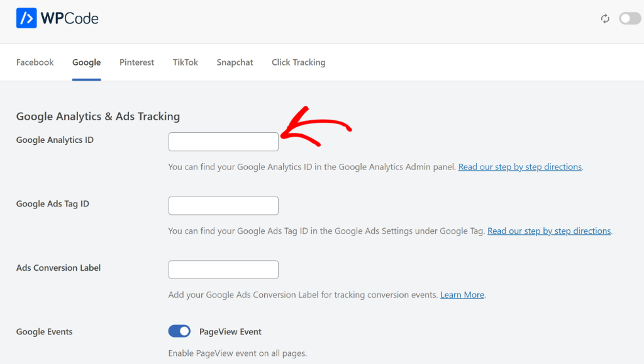
Task: Open step by step directions for Analytics ID
Action: [x=520, y=167]
